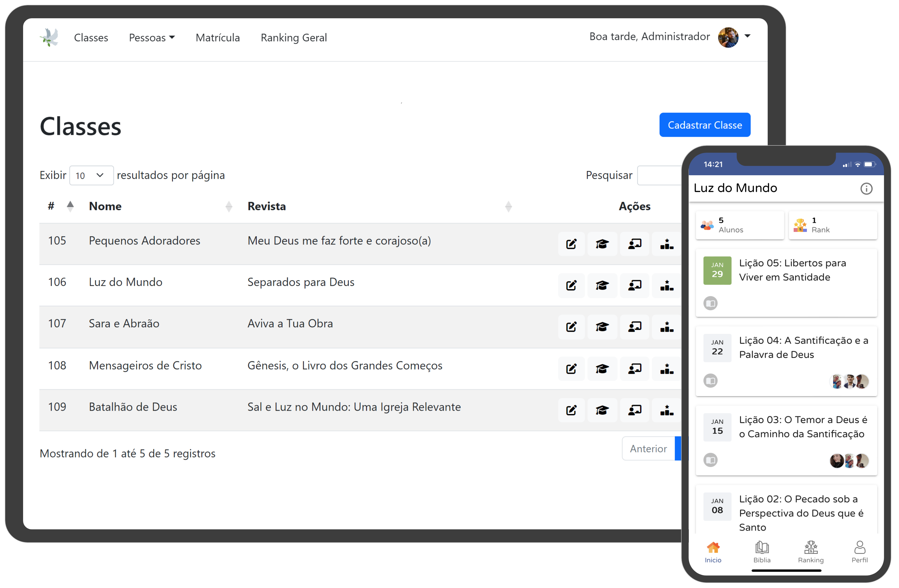Click the dove logo in navbar
The height and width of the screenshot is (588, 899).
point(50,38)
